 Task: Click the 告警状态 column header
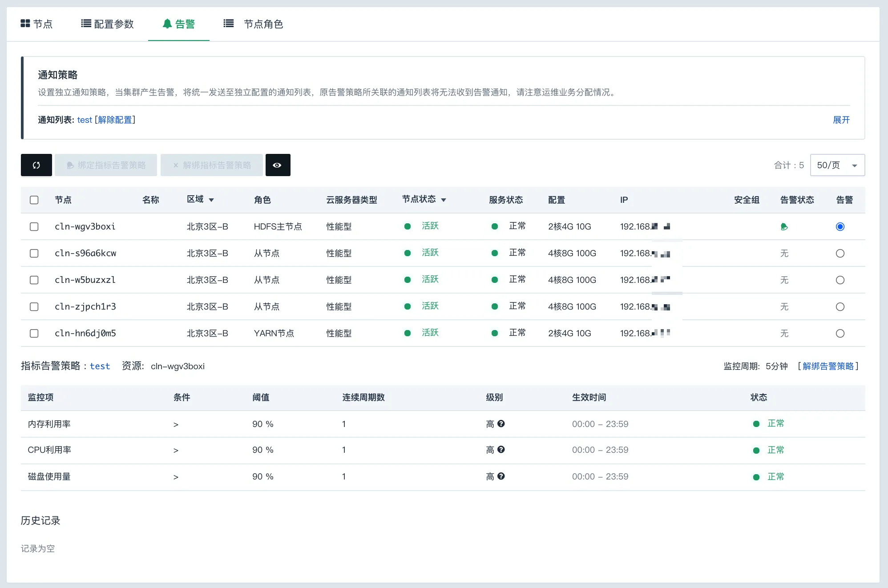coord(797,200)
